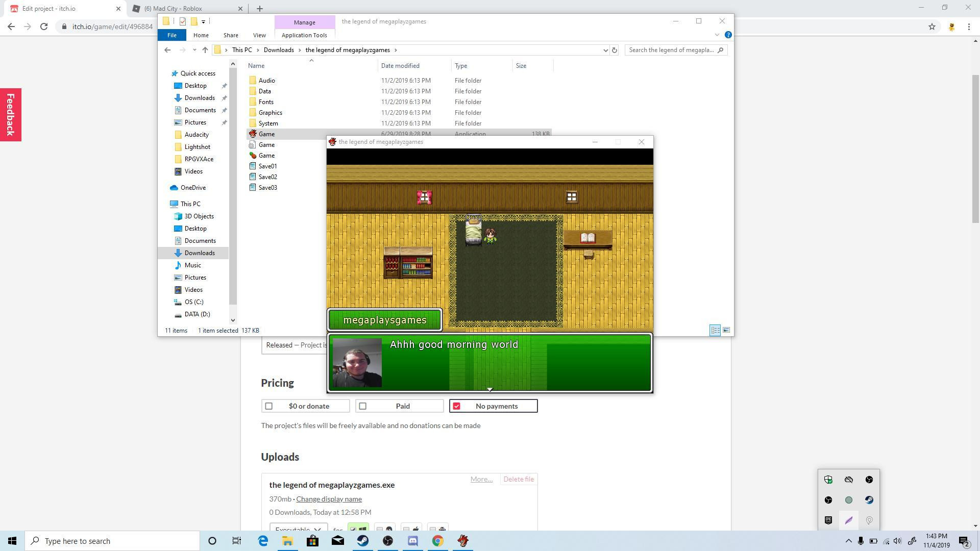Switch to large icons view in Explorer
This screenshot has height=551, width=980.
click(x=726, y=331)
